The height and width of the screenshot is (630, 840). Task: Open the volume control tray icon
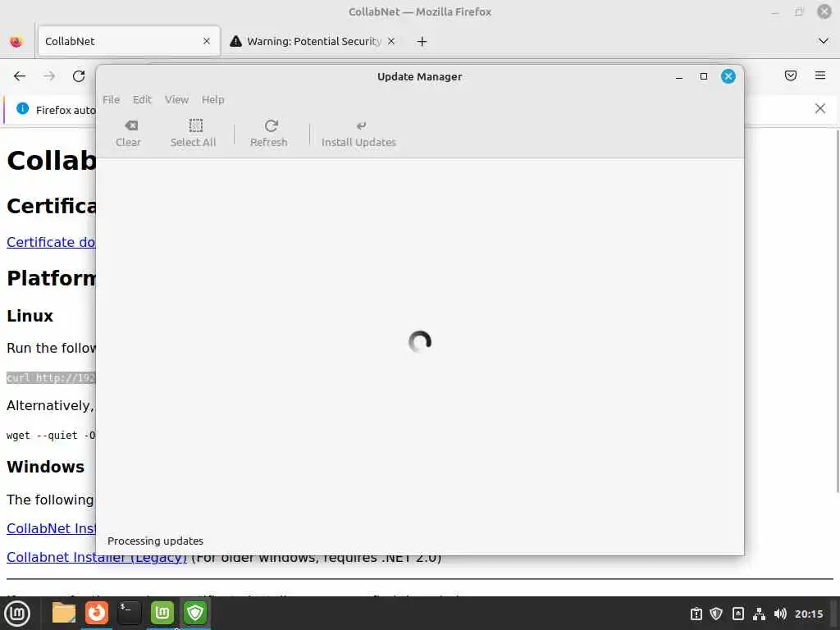pyautogui.click(x=781, y=614)
